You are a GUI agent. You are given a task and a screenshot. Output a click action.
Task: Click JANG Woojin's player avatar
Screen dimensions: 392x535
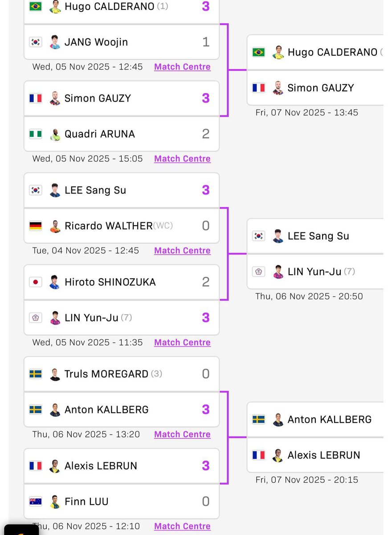(x=55, y=42)
